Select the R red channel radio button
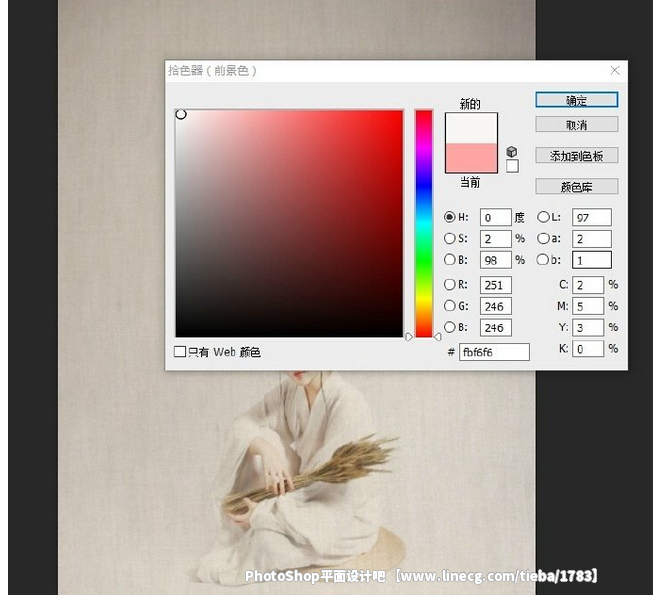This screenshot has height=595, width=653. (x=450, y=285)
